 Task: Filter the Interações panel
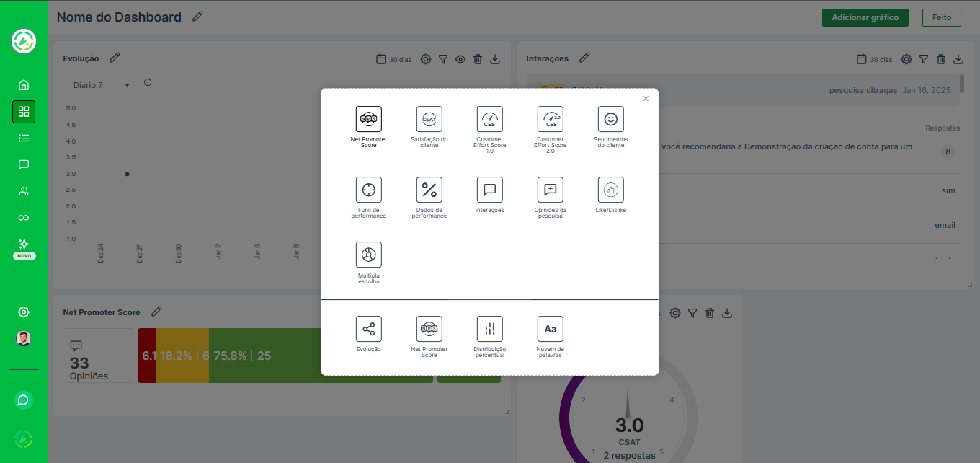pos(924,59)
